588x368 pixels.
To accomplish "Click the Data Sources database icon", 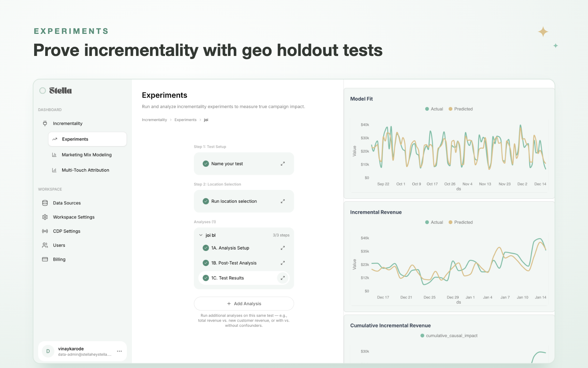I will [45, 203].
